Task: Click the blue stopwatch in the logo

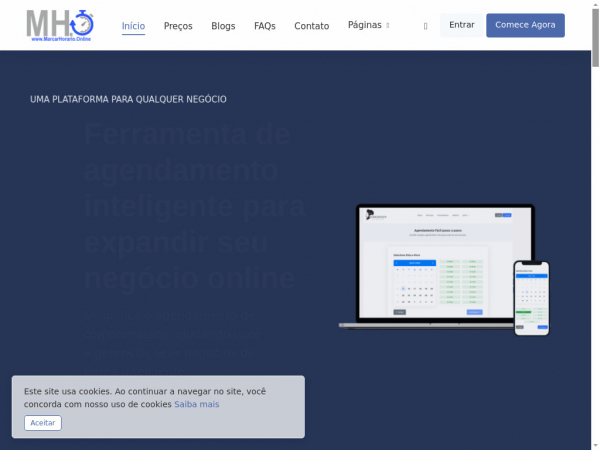Action: [x=83, y=22]
